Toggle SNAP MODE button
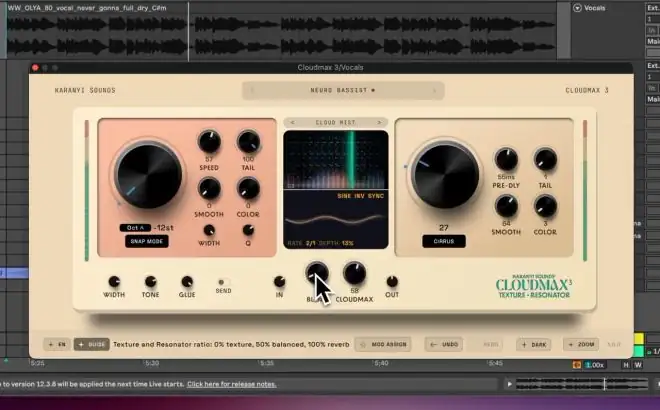Viewport: 660px width, 410px height. tap(146, 241)
